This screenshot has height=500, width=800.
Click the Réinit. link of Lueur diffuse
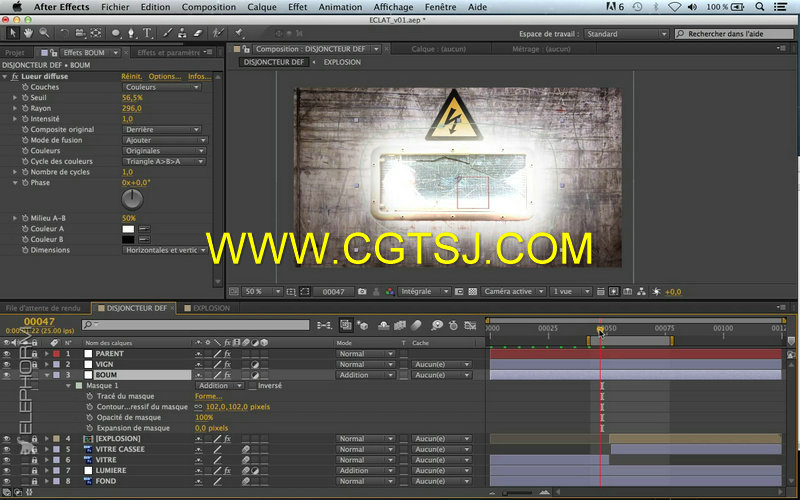click(132, 76)
